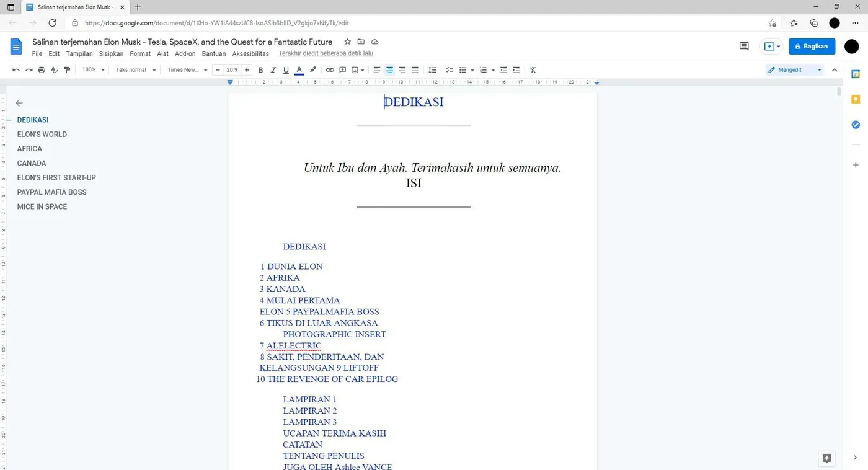Align text to the right

click(x=402, y=70)
